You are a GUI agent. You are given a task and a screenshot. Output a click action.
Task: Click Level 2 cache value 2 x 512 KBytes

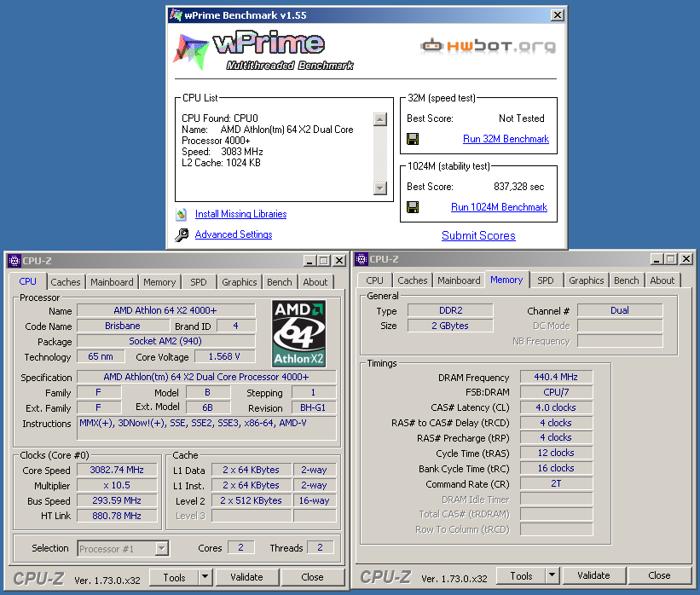coord(252,500)
